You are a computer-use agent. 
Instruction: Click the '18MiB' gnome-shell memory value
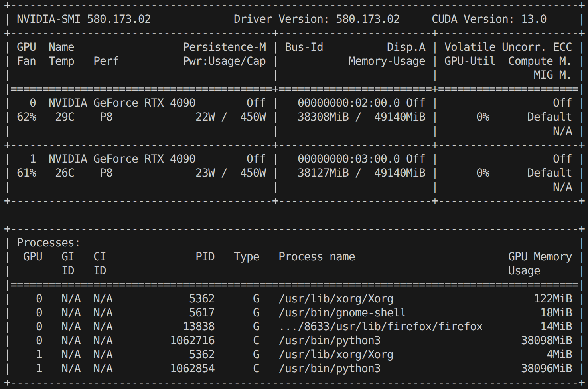[x=556, y=313]
